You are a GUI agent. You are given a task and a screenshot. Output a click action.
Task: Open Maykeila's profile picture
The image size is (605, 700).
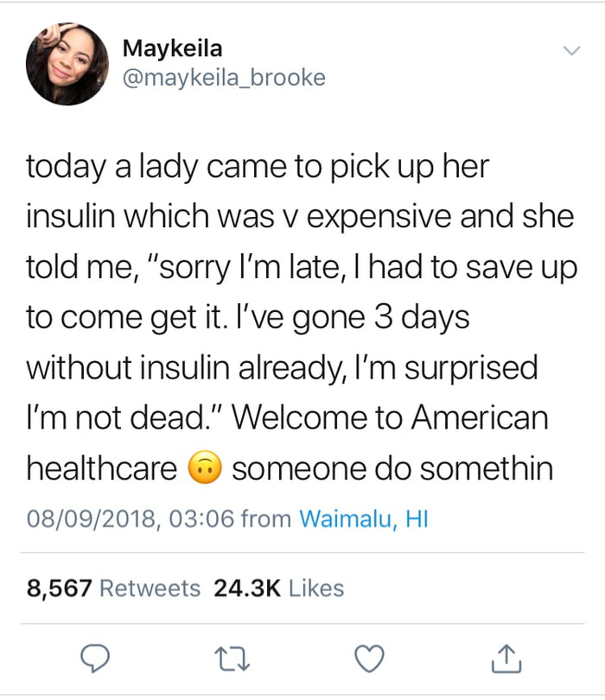coord(67,64)
